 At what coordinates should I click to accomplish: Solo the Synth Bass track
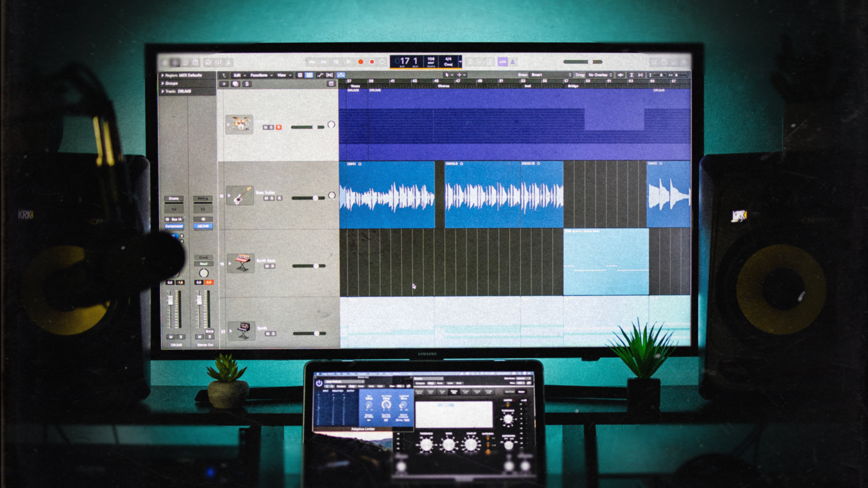[x=273, y=266]
